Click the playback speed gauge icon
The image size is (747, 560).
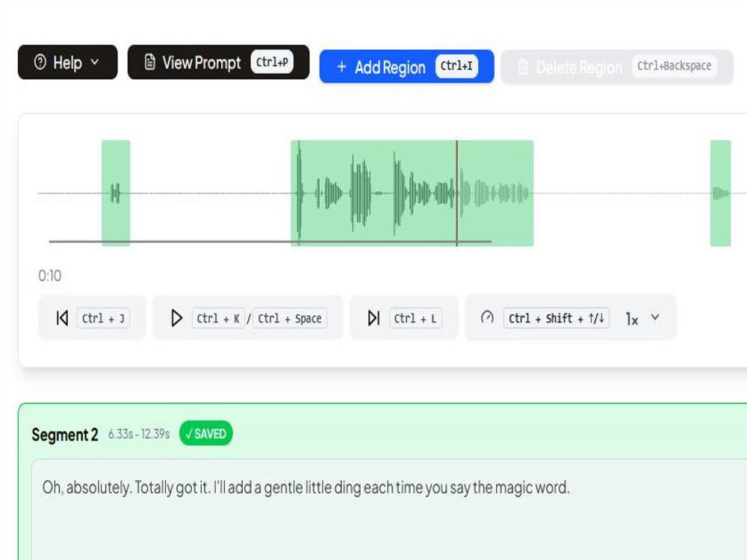click(x=487, y=317)
